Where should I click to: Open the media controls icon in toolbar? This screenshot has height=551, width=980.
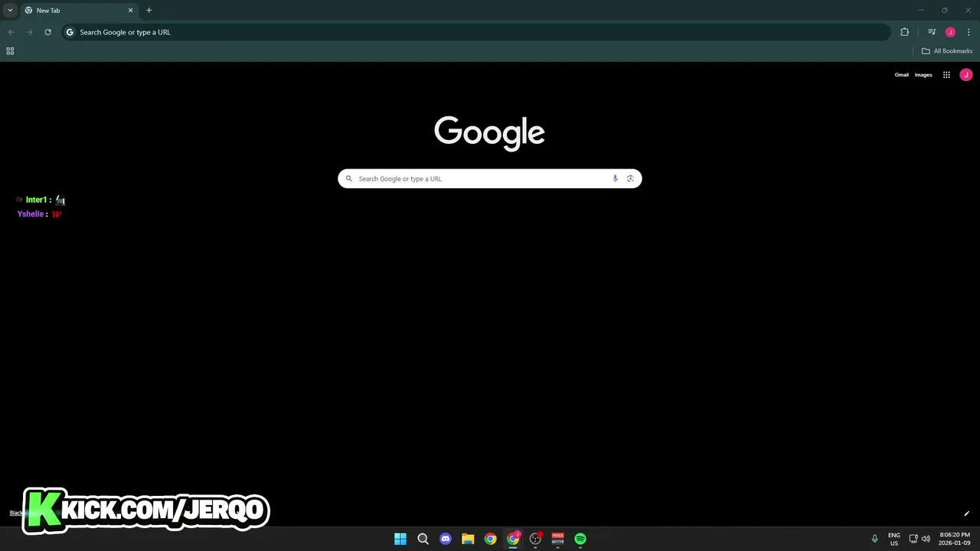tap(932, 32)
